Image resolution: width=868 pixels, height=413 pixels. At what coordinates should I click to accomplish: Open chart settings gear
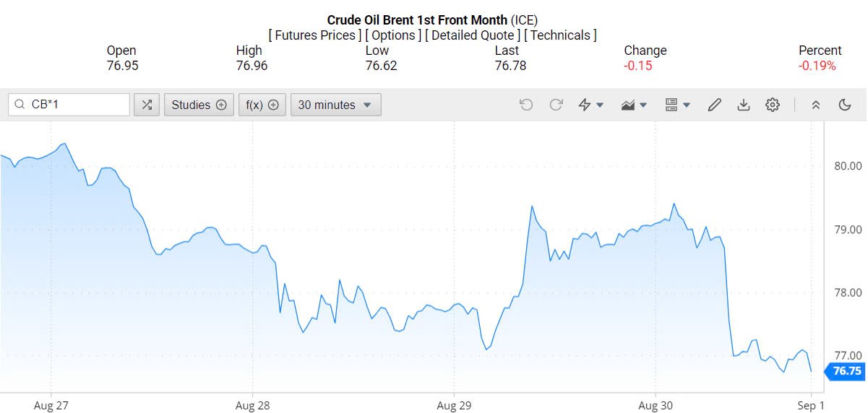pos(773,105)
